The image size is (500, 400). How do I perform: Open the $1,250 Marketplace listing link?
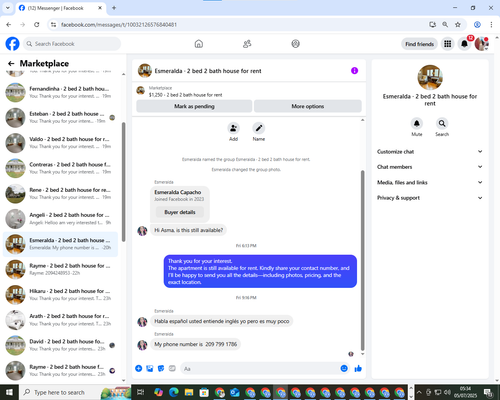185,95
